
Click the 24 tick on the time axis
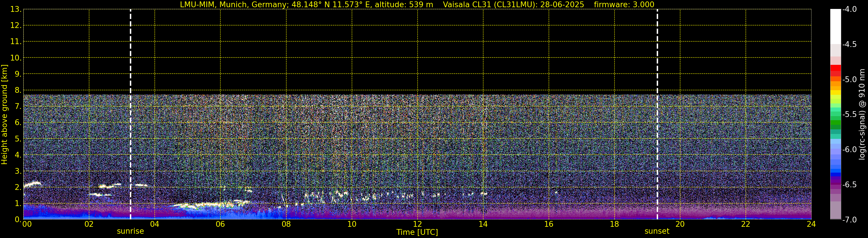811,224
